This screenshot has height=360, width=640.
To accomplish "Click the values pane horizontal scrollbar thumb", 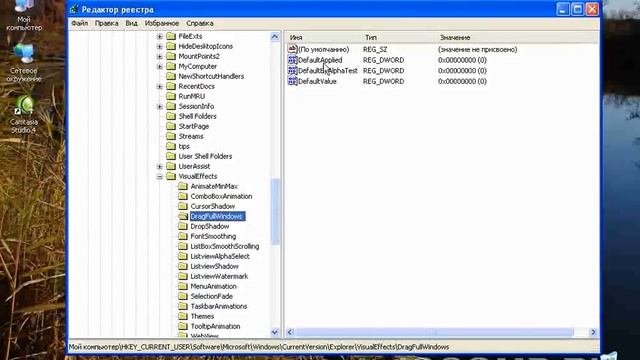I will (x=434, y=332).
